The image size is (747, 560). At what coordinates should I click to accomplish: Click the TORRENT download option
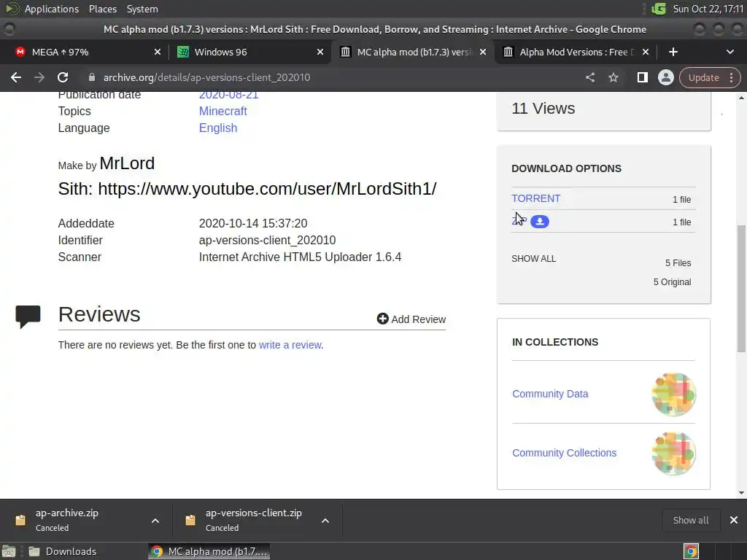pyautogui.click(x=536, y=198)
